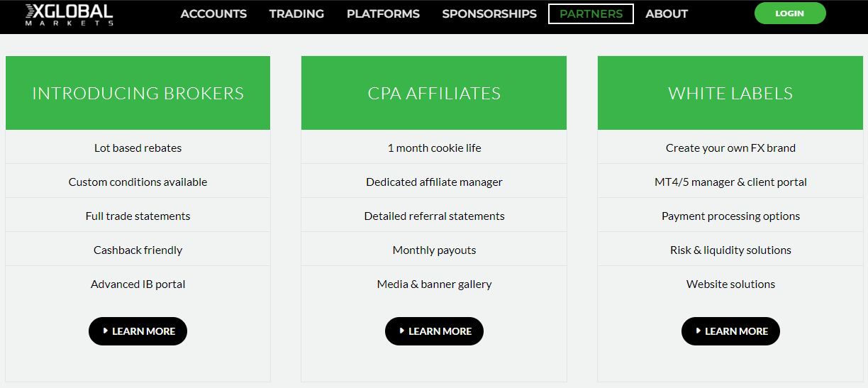This screenshot has width=868, height=388.
Task: Learn more about Introducing Brokers
Action: point(138,331)
